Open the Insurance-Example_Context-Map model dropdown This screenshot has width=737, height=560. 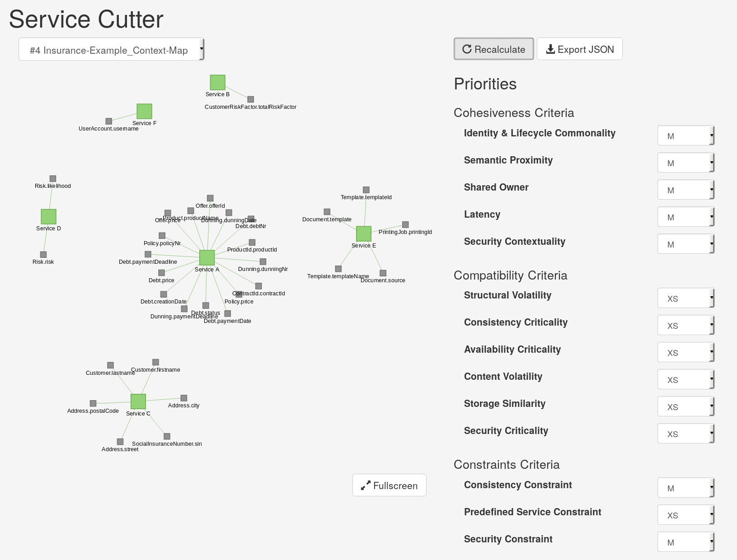tap(112, 49)
